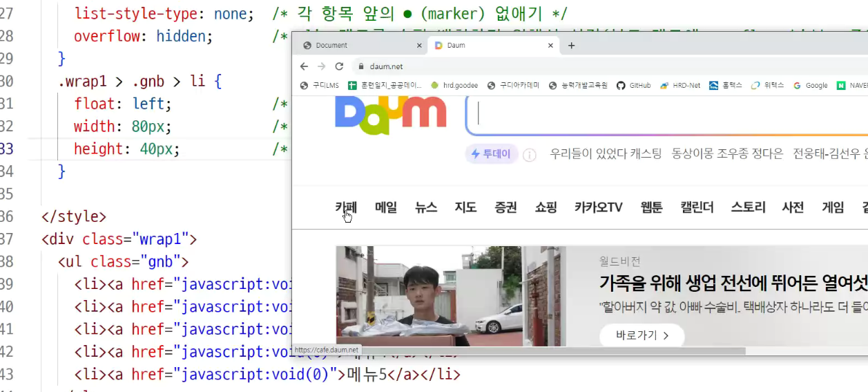Click the '</style>' closing tag

coord(74,216)
